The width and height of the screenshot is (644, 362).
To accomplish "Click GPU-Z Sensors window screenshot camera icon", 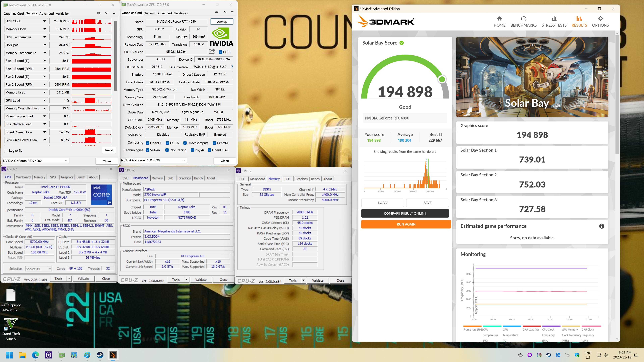I will coord(98,13).
